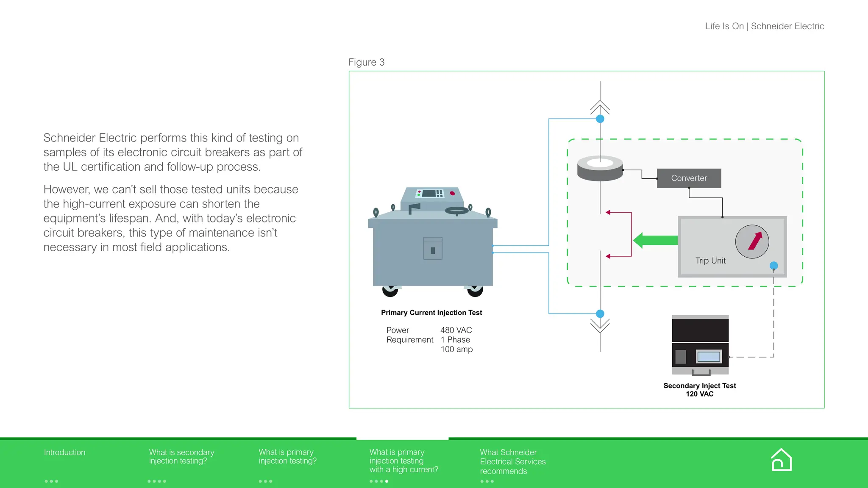
Task: Open What is primary injection testing tab
Action: (x=287, y=457)
